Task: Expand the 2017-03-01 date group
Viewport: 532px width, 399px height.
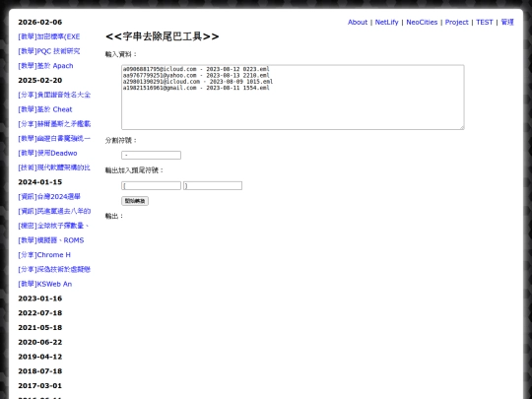Action: [x=40, y=386]
